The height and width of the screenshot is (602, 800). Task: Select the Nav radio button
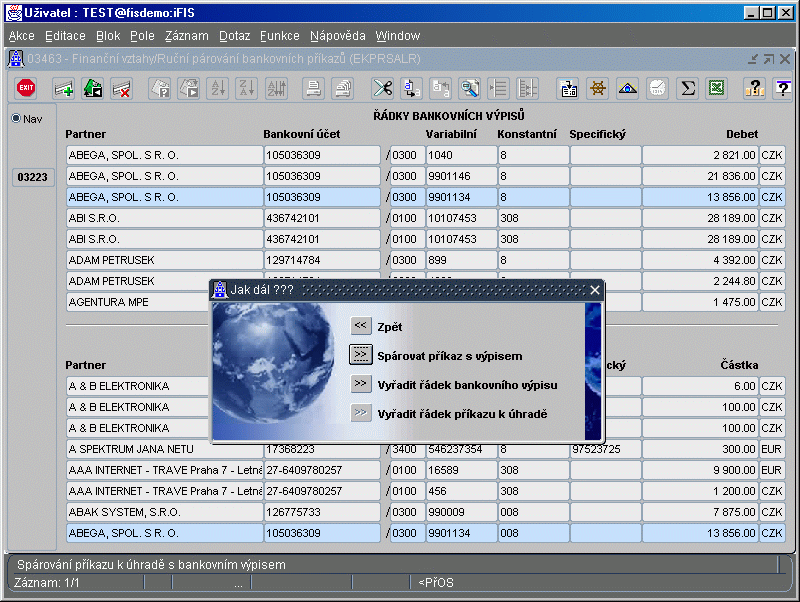pos(16,118)
